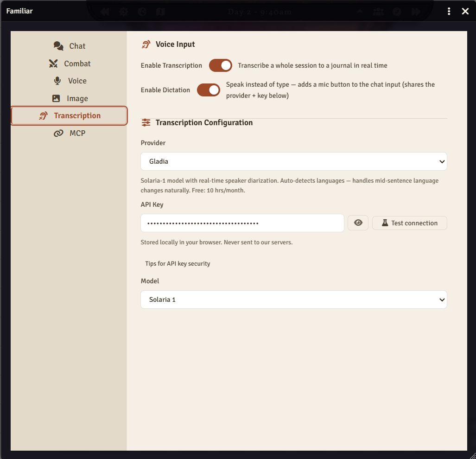Click the 'Provider' field label

pyautogui.click(x=153, y=143)
